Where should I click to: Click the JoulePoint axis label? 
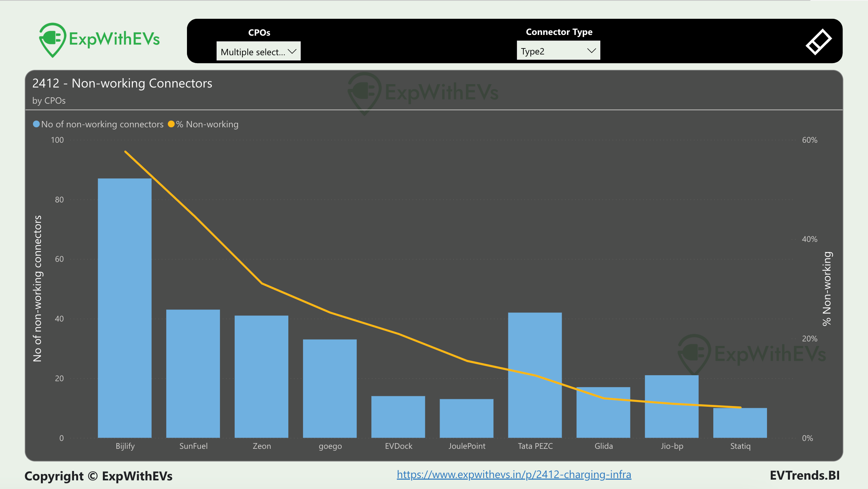click(x=467, y=446)
